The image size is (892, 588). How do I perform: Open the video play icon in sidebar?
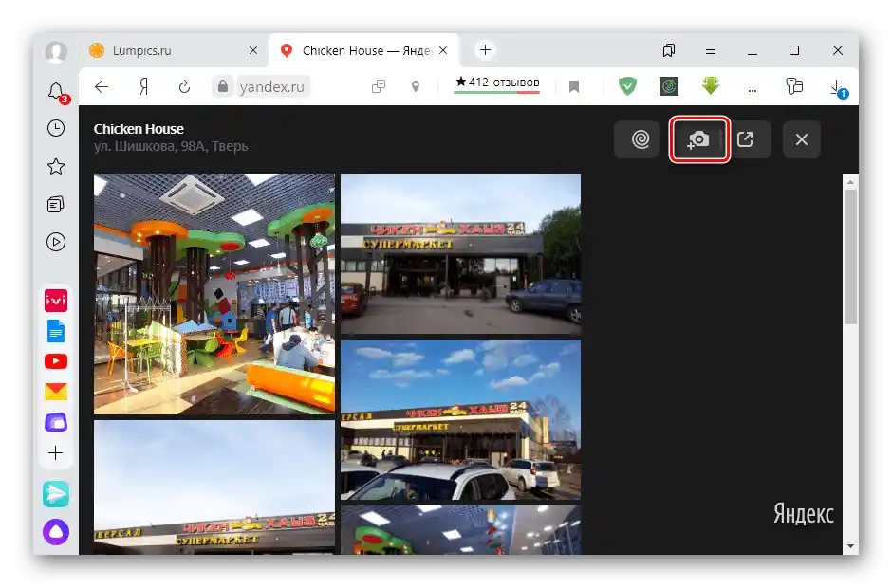56,242
